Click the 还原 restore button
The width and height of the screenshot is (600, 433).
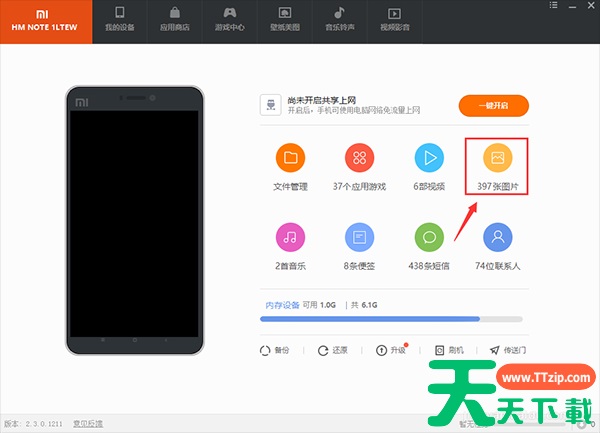(333, 350)
